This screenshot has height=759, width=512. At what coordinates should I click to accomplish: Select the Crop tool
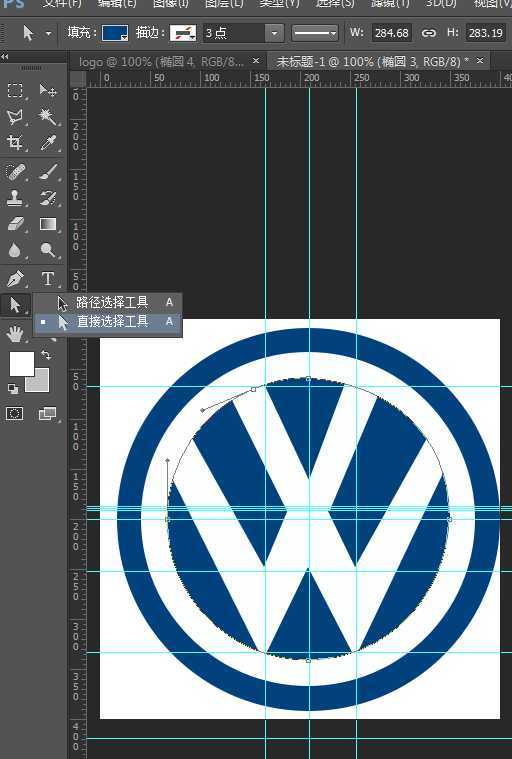tap(15, 143)
